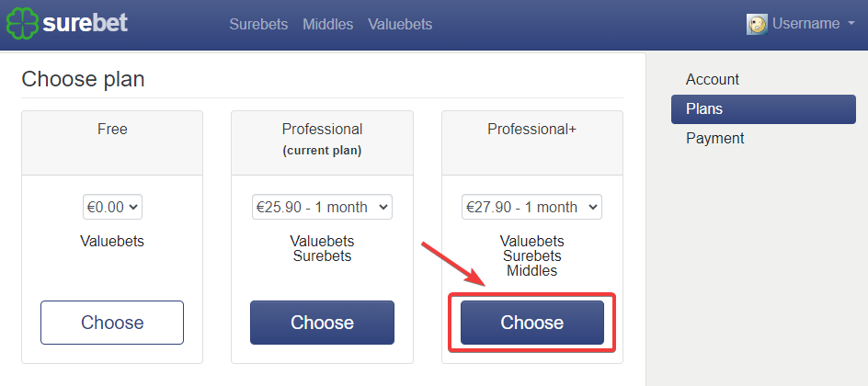868x386 pixels.
Task: Expand the Professional+ plan duration dropdown
Action: [x=532, y=207]
